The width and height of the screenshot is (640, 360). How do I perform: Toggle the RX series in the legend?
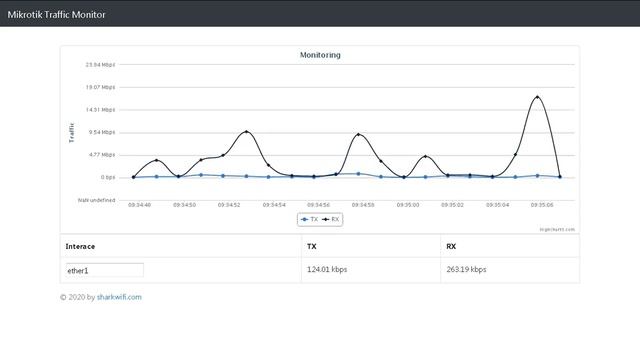click(331, 219)
